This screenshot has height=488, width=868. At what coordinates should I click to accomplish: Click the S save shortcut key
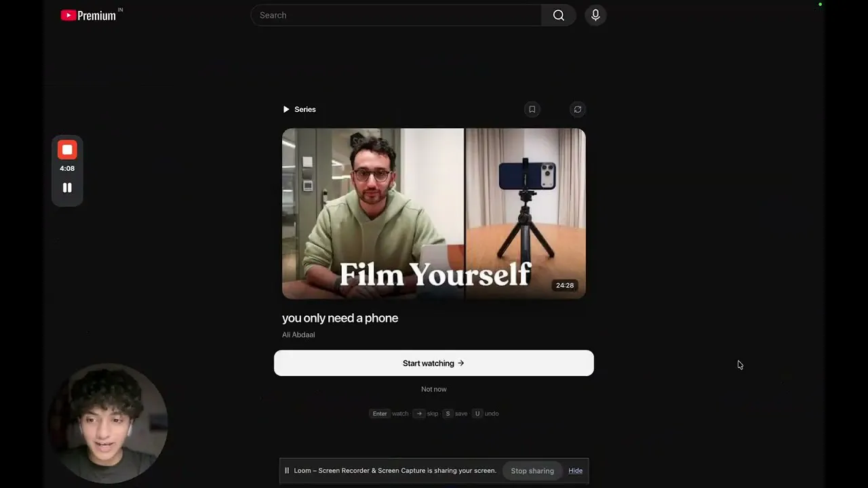tap(448, 413)
